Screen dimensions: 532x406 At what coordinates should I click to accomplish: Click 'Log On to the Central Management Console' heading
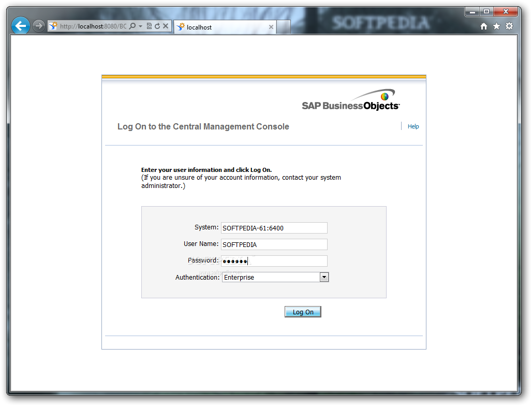click(203, 127)
